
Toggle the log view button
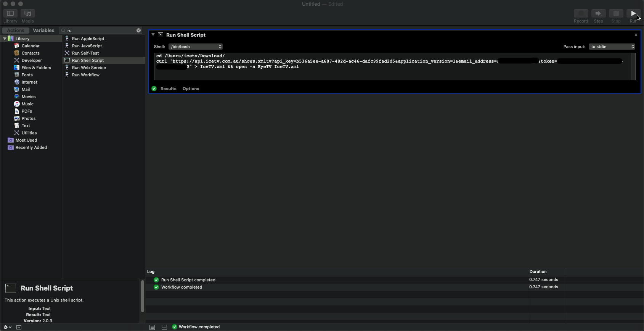pos(152,327)
